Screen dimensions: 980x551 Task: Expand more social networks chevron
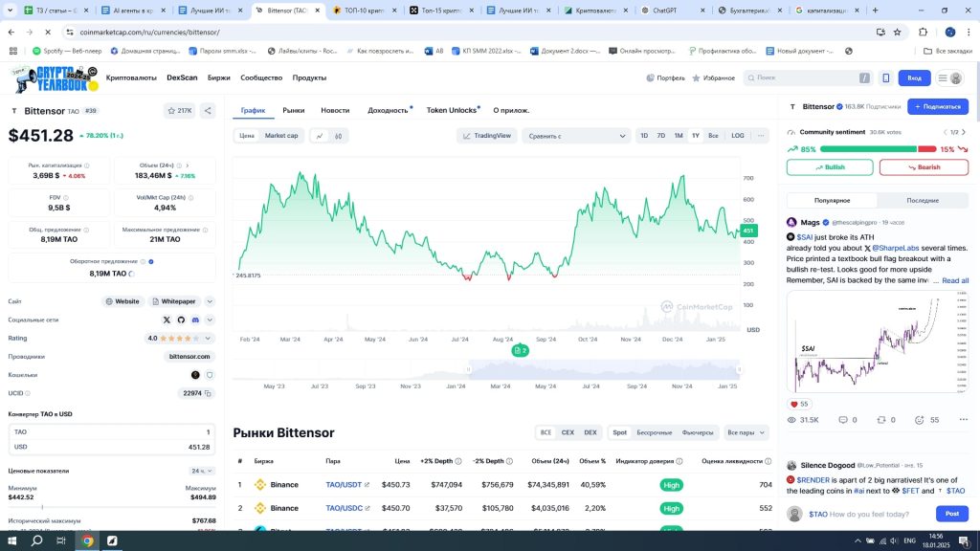[x=210, y=320]
